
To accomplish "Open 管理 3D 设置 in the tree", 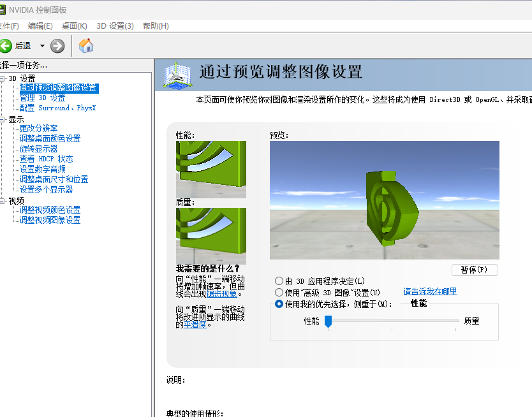I will pos(42,98).
